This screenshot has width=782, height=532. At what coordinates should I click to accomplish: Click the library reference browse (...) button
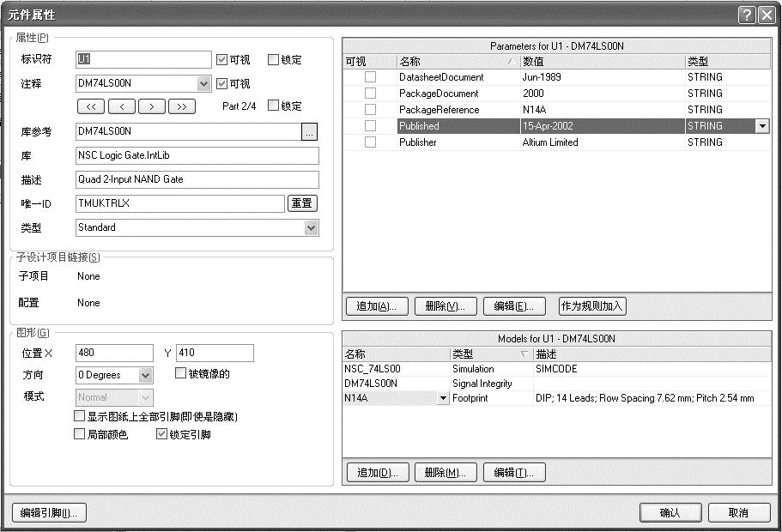tap(310, 131)
